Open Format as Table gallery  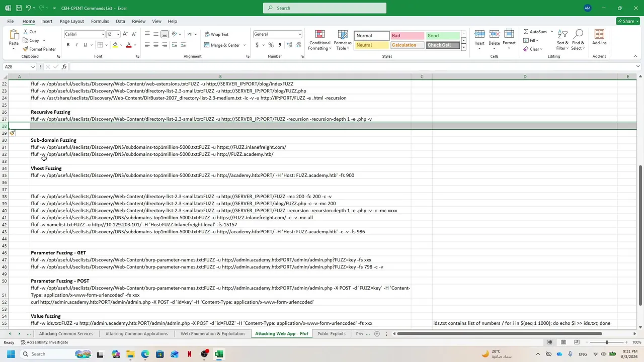pyautogui.click(x=343, y=40)
